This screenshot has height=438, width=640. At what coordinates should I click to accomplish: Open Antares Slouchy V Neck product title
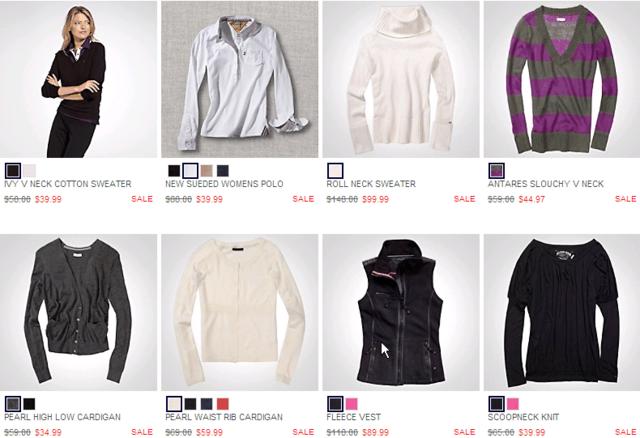(x=546, y=184)
